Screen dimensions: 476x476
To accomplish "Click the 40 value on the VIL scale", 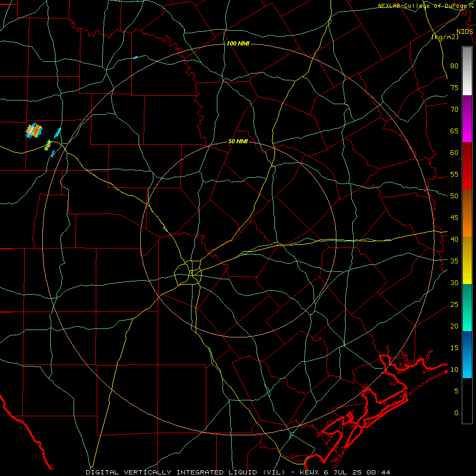I will tap(454, 240).
